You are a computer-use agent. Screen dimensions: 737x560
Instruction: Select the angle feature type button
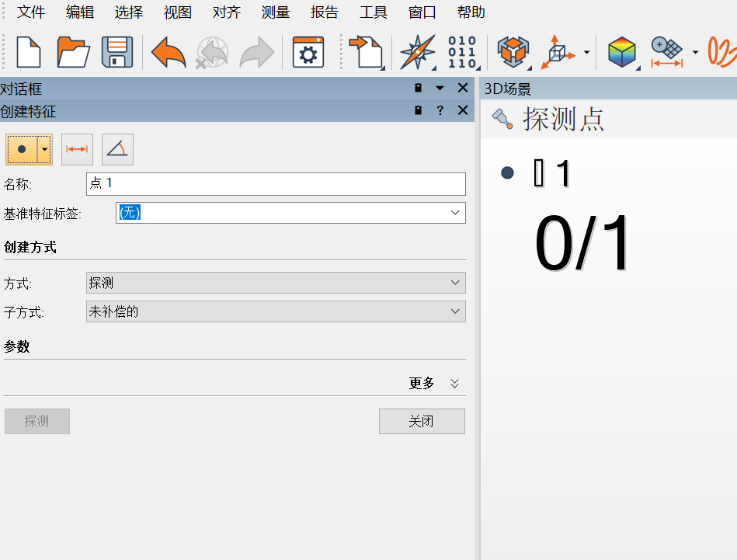click(x=117, y=150)
